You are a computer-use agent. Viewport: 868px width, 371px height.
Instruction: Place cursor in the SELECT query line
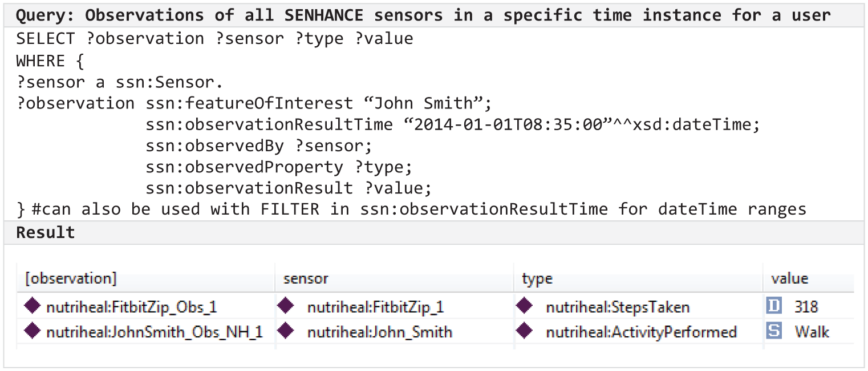[x=214, y=39]
